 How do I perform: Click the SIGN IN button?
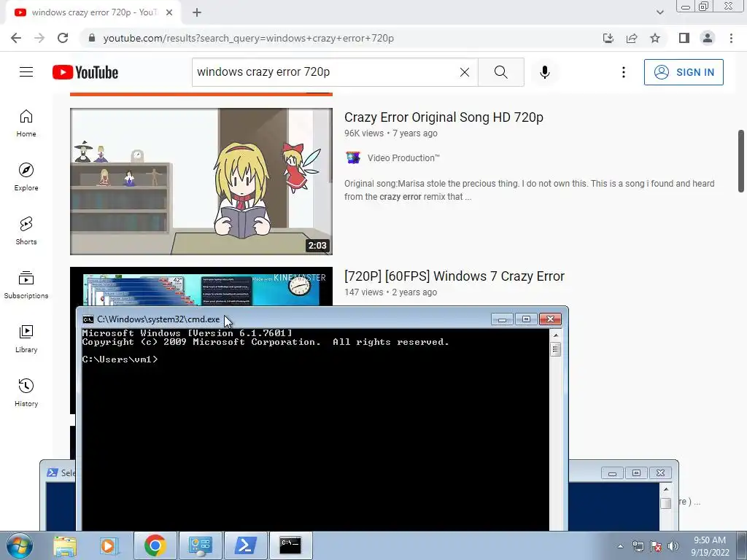(684, 72)
